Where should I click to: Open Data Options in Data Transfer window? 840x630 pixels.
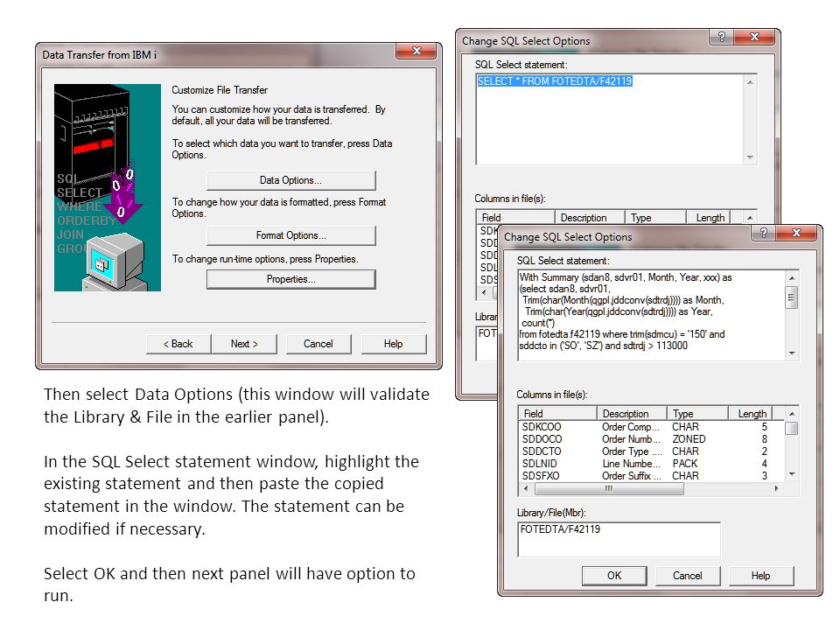pyautogui.click(x=290, y=180)
